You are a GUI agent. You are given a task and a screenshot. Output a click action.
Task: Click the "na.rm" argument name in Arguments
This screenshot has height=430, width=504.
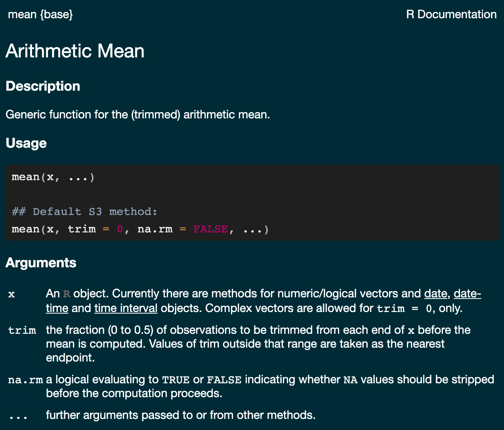25,380
